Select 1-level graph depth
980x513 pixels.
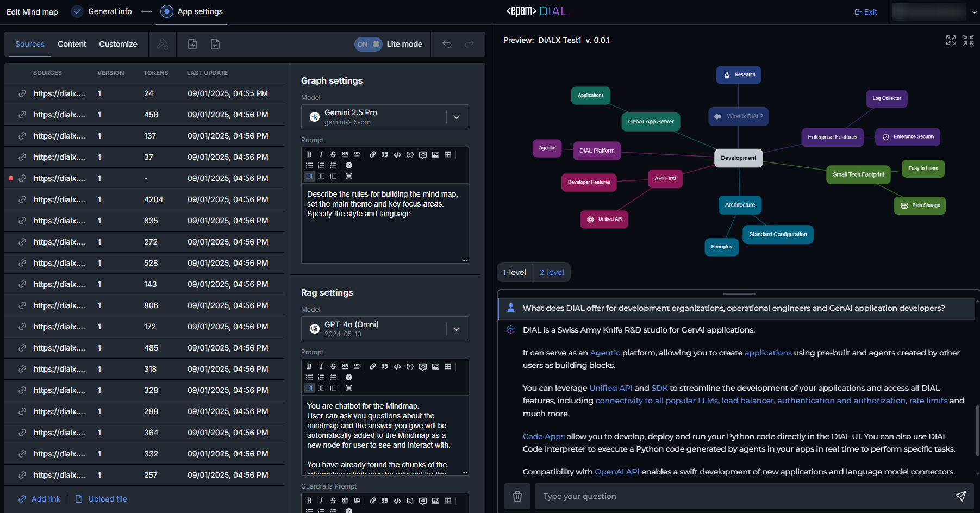click(514, 272)
